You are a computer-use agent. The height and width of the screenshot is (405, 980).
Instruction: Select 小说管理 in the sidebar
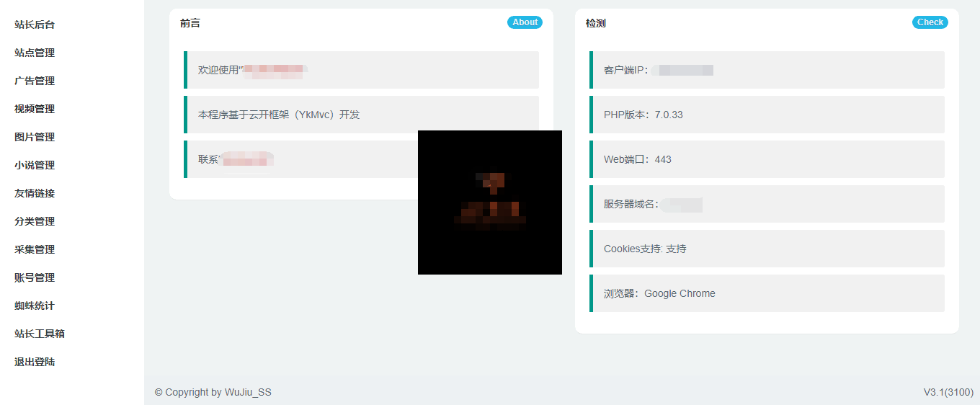[x=35, y=165]
